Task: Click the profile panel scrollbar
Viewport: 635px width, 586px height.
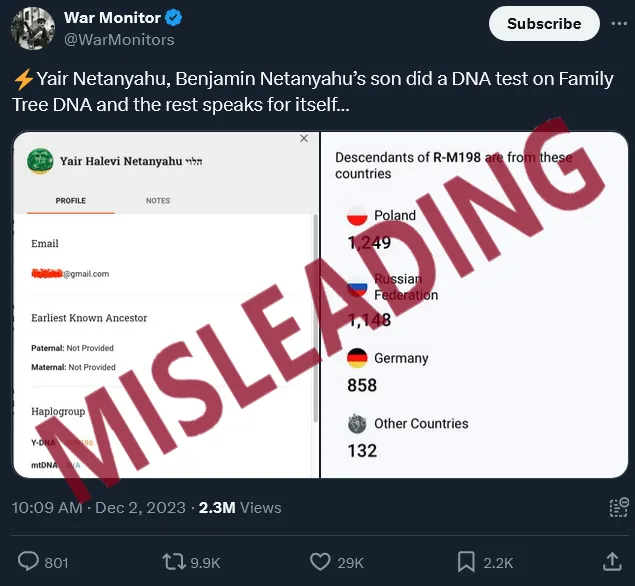Action: 315,319
